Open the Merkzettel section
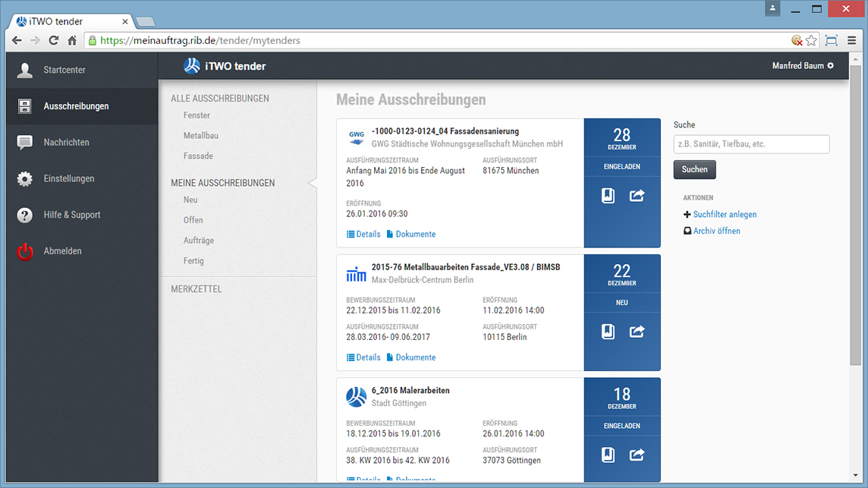868x488 pixels. pyautogui.click(x=196, y=289)
